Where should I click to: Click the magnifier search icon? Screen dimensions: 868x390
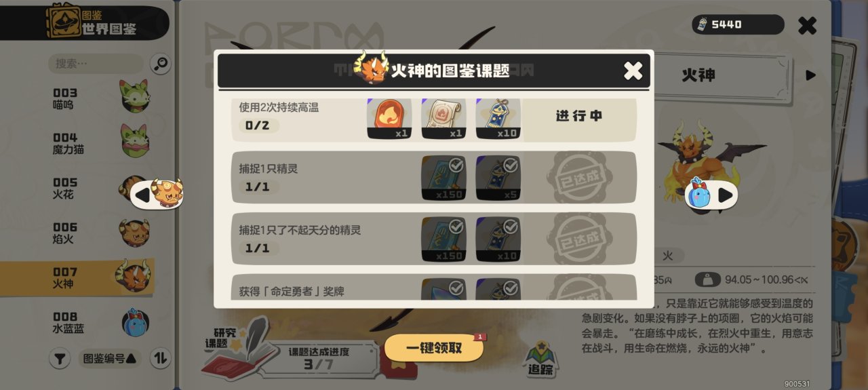[161, 64]
